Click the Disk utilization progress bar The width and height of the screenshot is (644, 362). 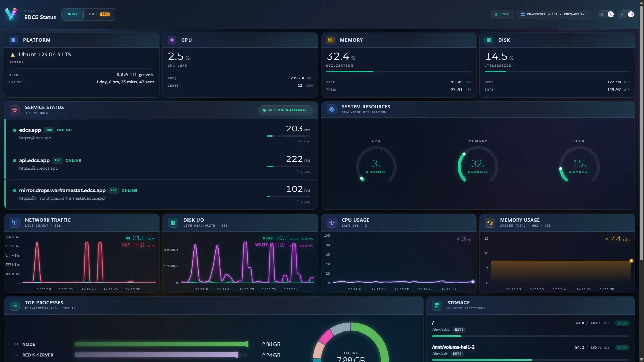557,72
